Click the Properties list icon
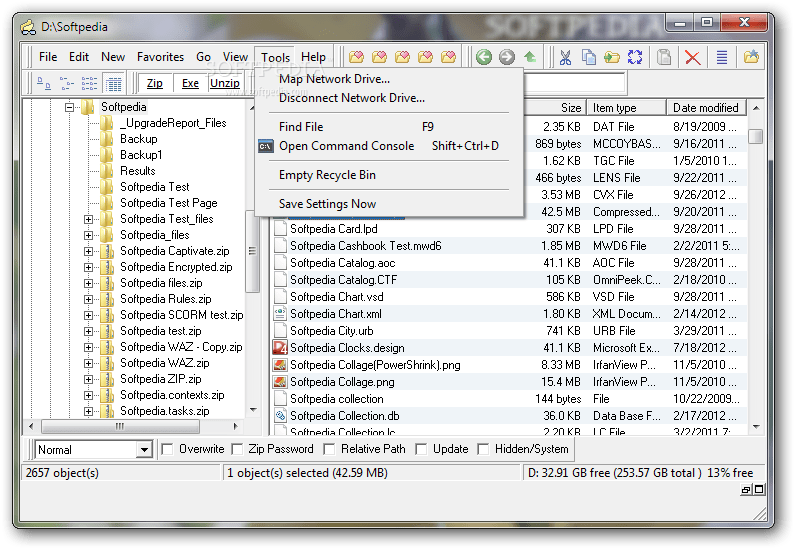Screen dimensions: 795x549 (x=722, y=57)
